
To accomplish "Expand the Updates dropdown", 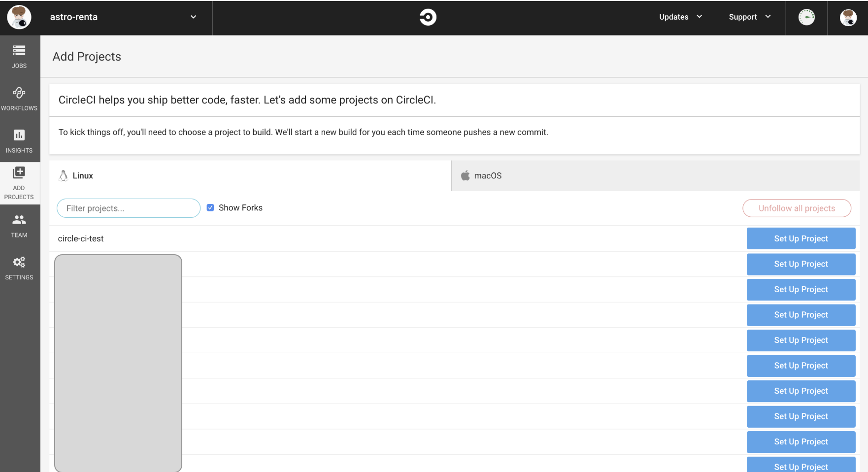I will click(x=680, y=17).
